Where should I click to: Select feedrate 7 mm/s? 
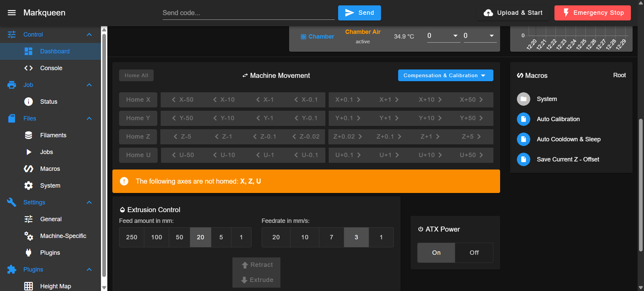pos(331,237)
